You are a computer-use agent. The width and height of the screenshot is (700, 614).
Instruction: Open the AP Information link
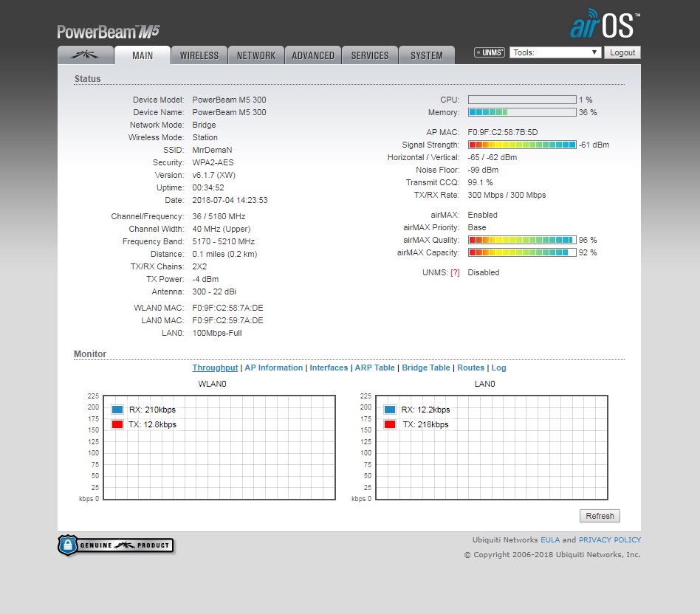(274, 368)
